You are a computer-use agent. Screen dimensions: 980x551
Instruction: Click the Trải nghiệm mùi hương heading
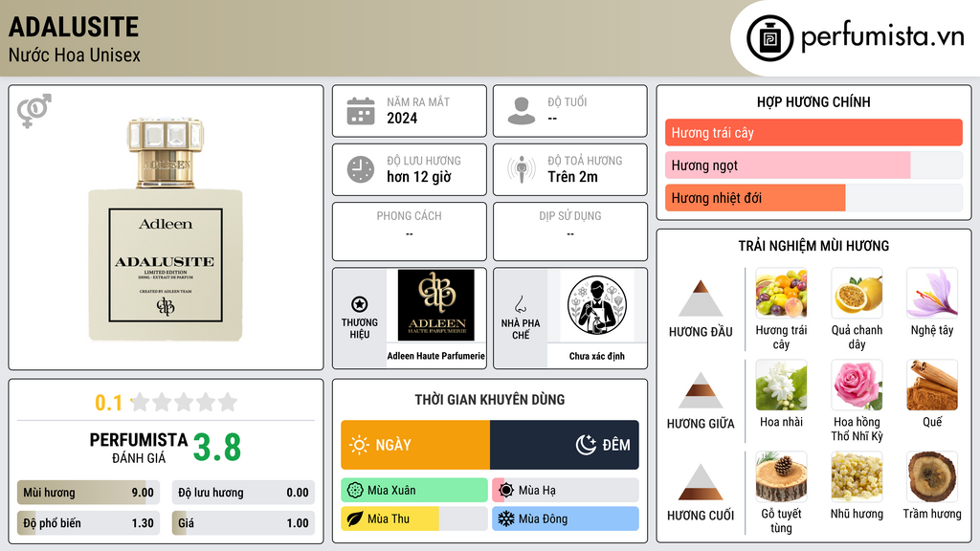[x=813, y=246]
